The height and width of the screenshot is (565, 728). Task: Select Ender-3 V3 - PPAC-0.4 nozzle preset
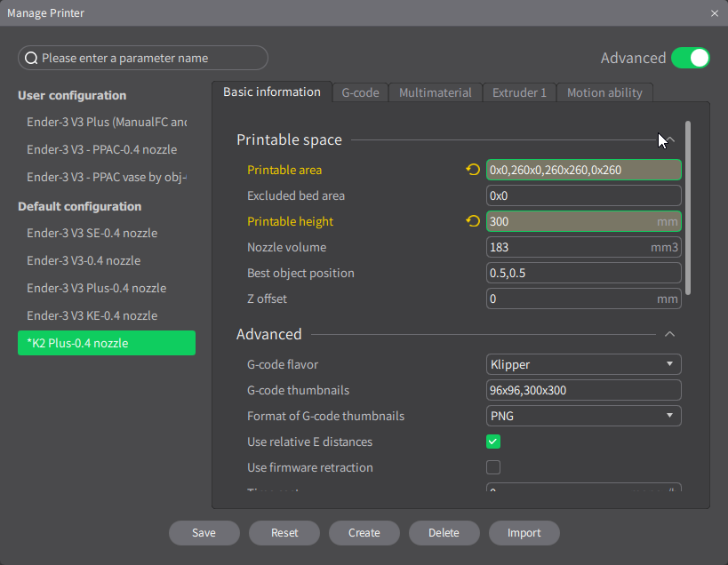tap(107, 149)
